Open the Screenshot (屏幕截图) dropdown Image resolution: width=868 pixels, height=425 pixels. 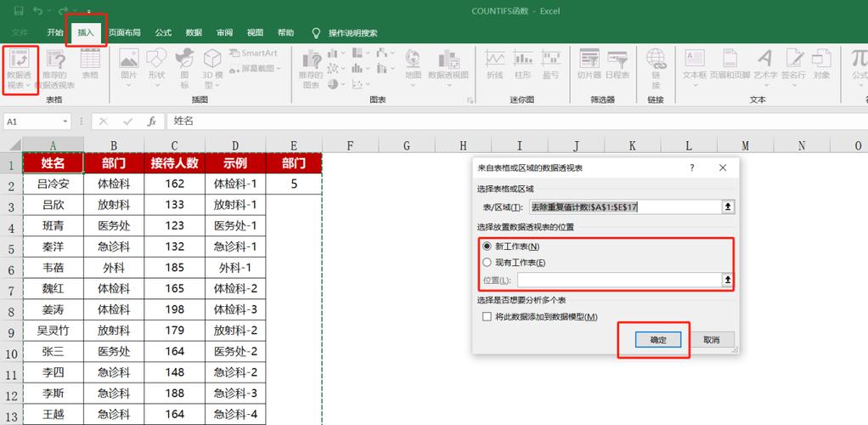[x=255, y=68]
